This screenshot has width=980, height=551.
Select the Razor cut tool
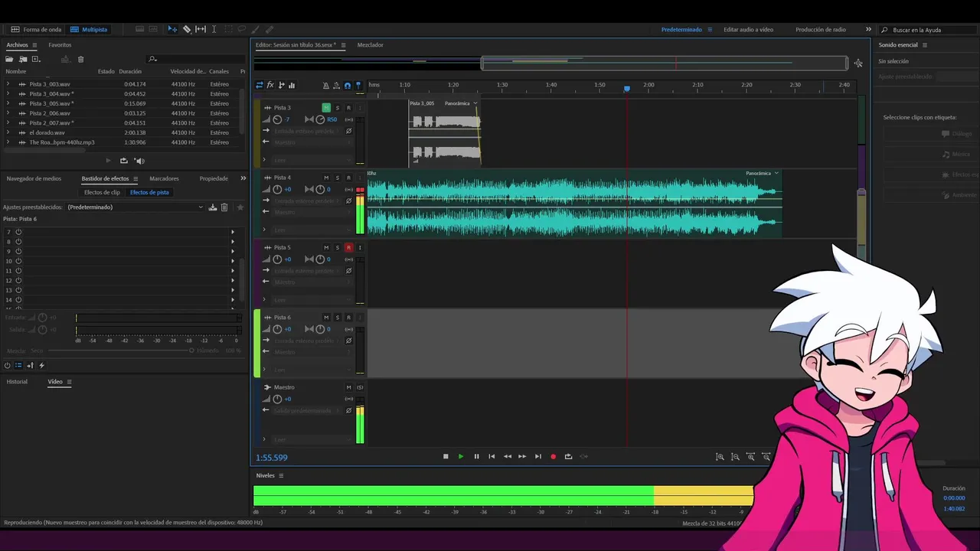point(187,29)
